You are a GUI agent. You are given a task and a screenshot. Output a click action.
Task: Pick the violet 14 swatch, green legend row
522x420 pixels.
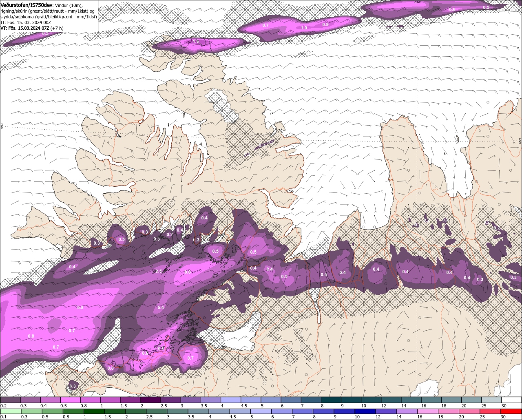click(407, 411)
